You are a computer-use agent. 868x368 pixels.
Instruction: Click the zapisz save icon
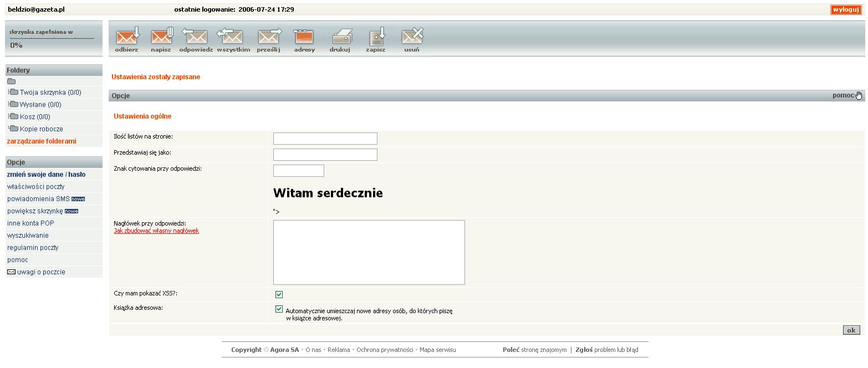(376, 37)
